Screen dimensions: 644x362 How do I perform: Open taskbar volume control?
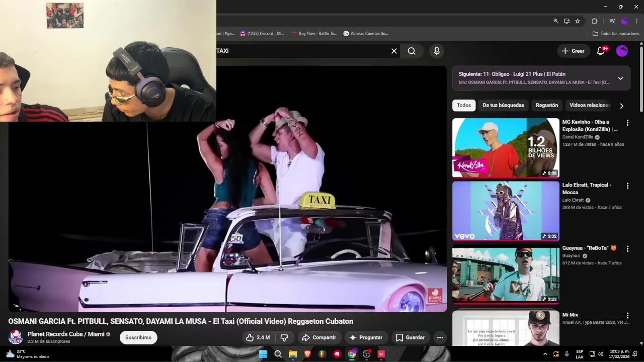coord(600,354)
